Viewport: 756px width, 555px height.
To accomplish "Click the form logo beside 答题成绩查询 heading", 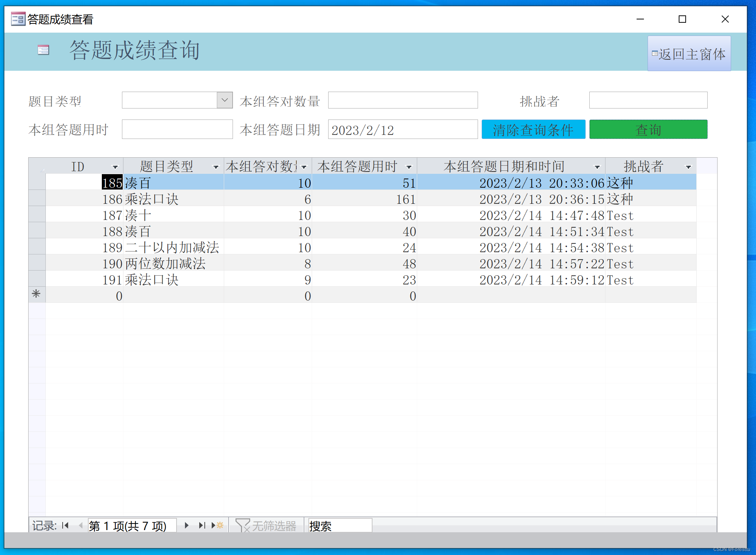I will coord(43,50).
